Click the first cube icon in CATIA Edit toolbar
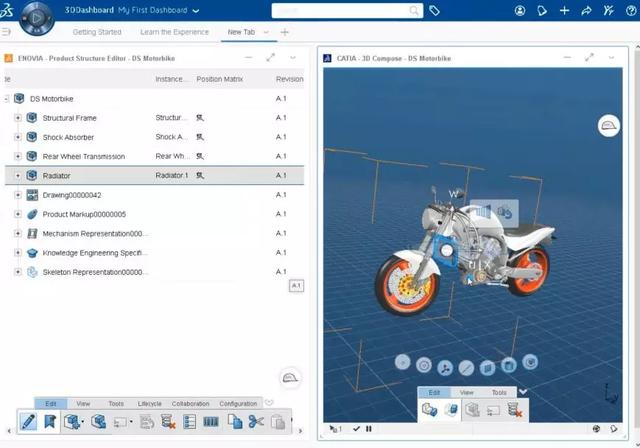Screen dimensions: 640x448 pos(429,409)
